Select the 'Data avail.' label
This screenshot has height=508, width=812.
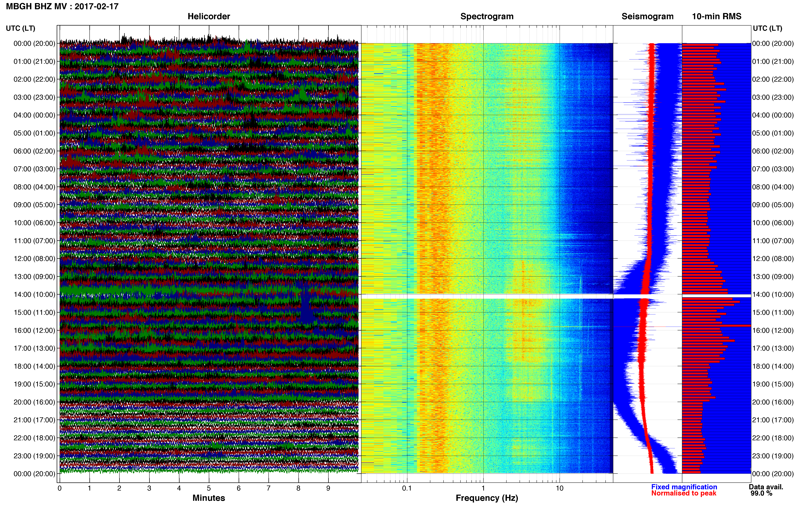click(x=766, y=487)
